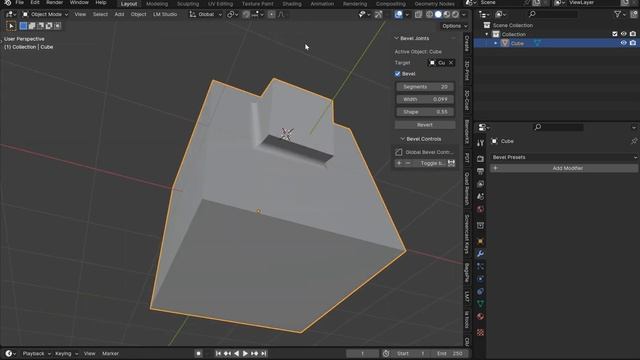Select material preview viewport shading

pyautogui.click(x=447, y=14)
